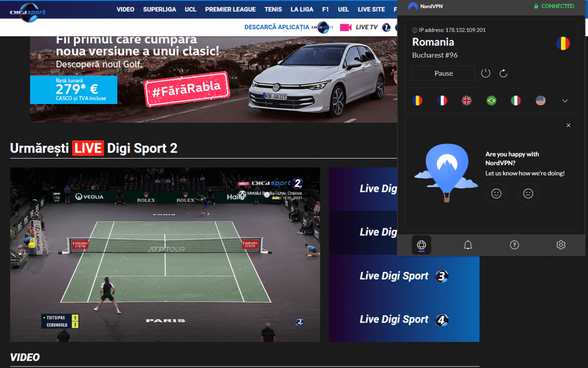Open NordVPN help question icon

[x=514, y=245]
